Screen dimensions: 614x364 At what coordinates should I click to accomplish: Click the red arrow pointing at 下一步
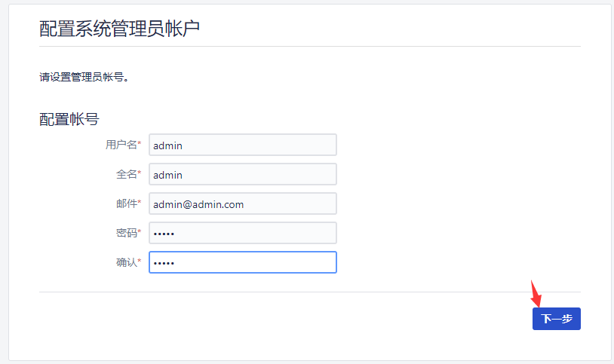point(536,294)
